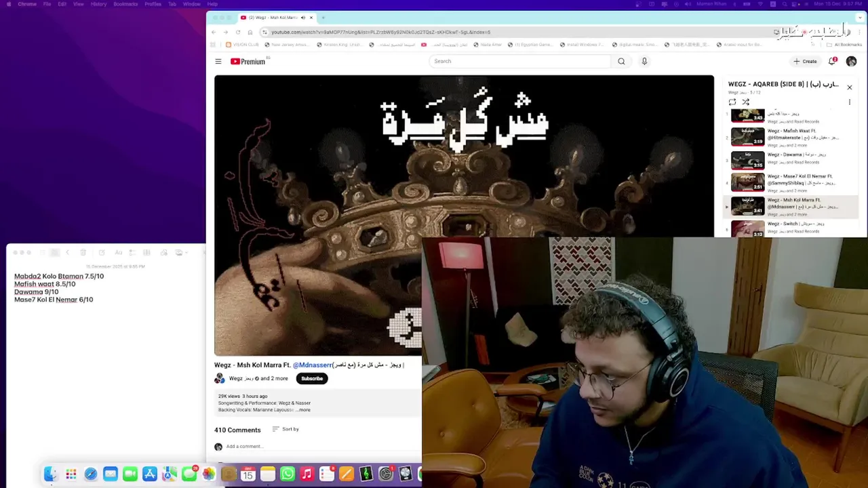Open System Settings from the Dock
The height and width of the screenshot is (488, 868).
[x=385, y=474]
